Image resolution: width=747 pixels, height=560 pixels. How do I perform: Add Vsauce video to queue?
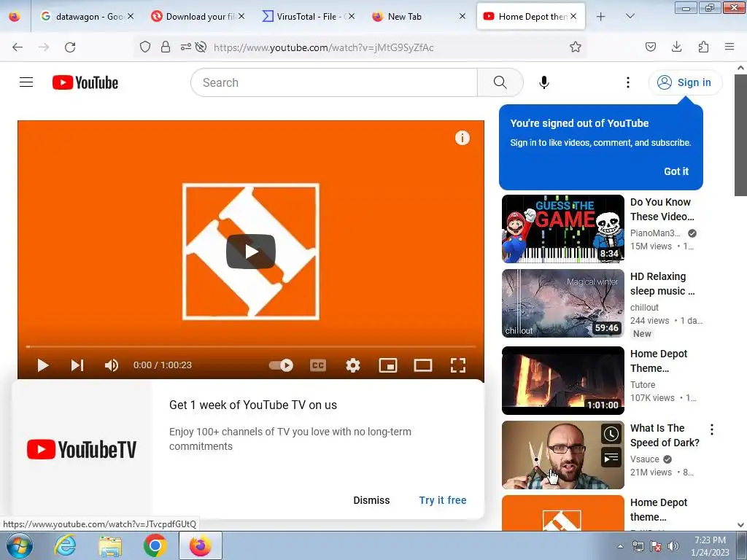(x=611, y=458)
